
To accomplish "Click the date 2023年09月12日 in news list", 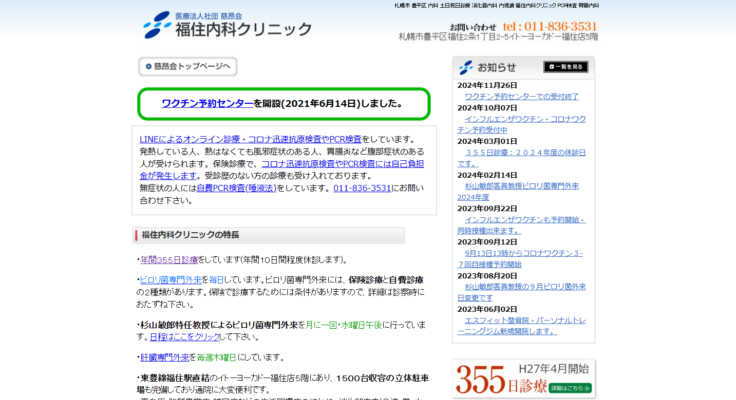I will pos(487,242).
